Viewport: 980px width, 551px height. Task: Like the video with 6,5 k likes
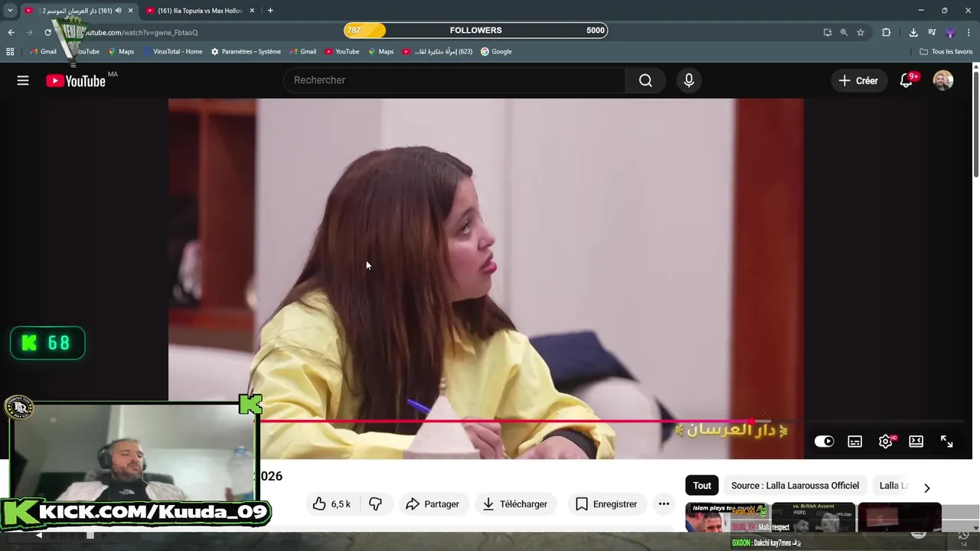[x=332, y=504]
